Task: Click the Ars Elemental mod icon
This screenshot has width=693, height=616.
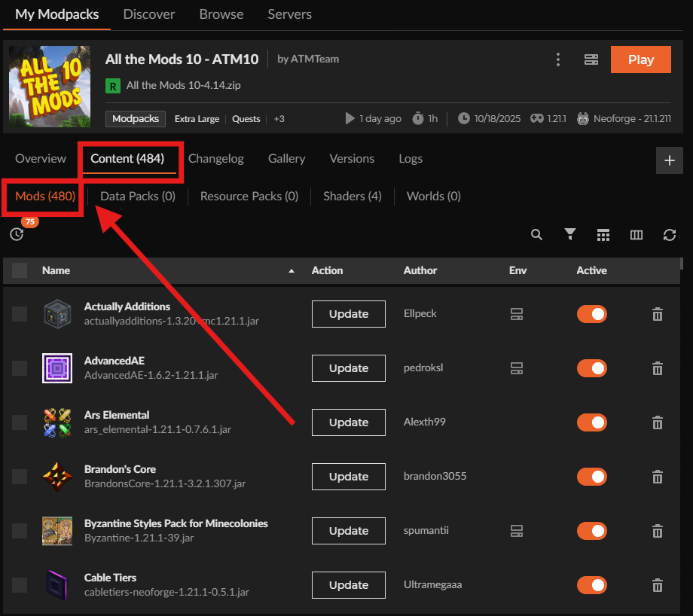Action: pyautogui.click(x=57, y=422)
